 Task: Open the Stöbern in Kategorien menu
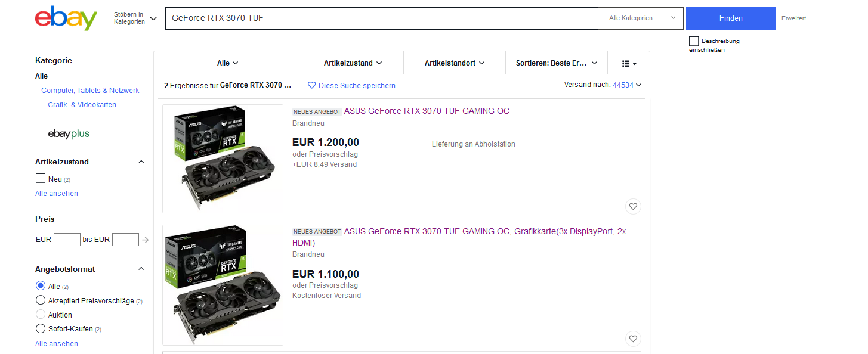135,18
